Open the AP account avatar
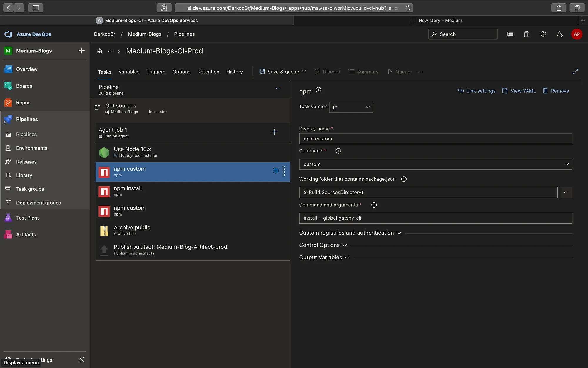588x368 pixels. (577, 34)
